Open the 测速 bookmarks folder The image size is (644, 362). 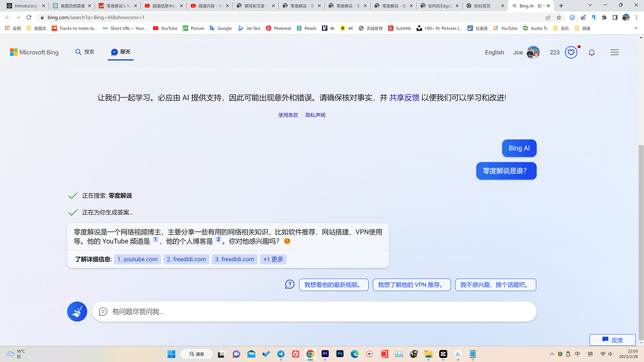[x=583, y=28]
